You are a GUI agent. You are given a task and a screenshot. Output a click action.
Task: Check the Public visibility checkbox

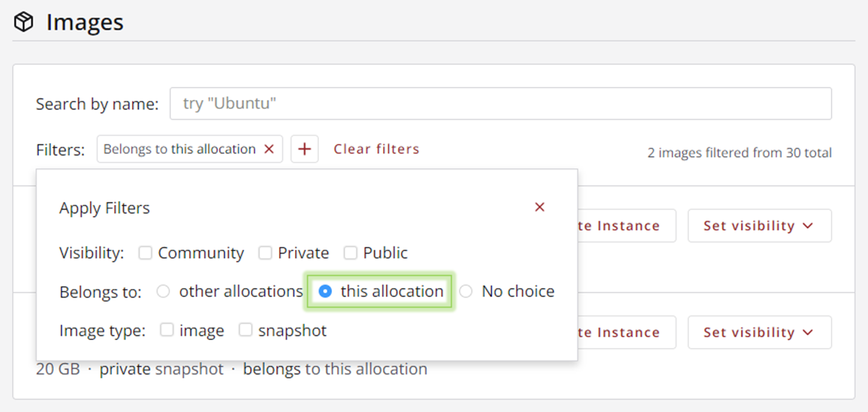351,253
